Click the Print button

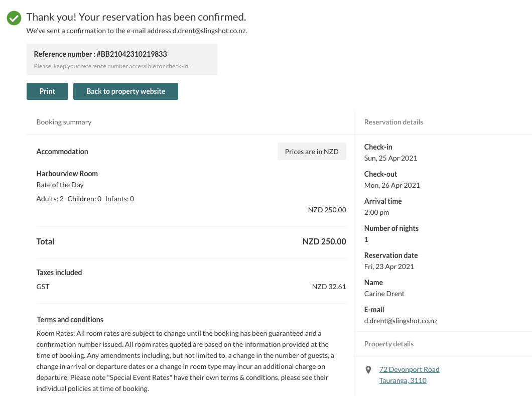click(x=47, y=91)
